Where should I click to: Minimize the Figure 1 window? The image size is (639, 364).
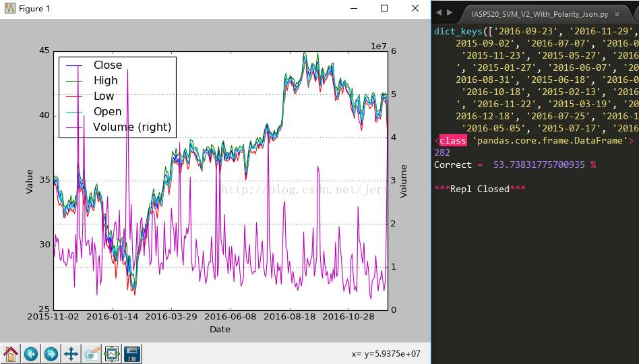pyautogui.click(x=354, y=8)
